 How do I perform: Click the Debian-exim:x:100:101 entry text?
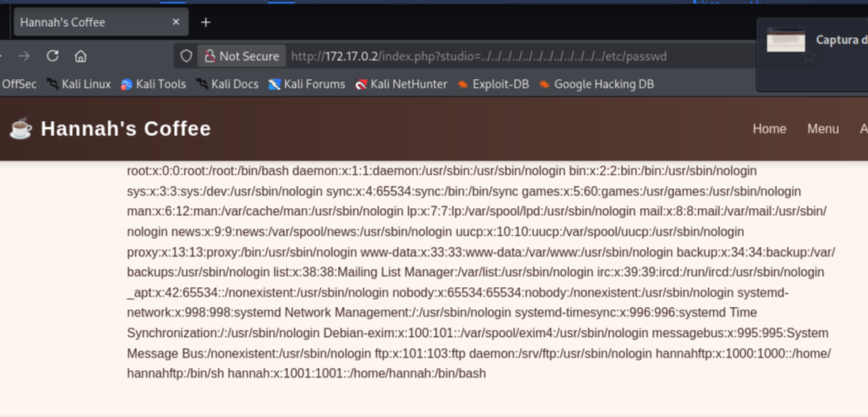point(486,333)
